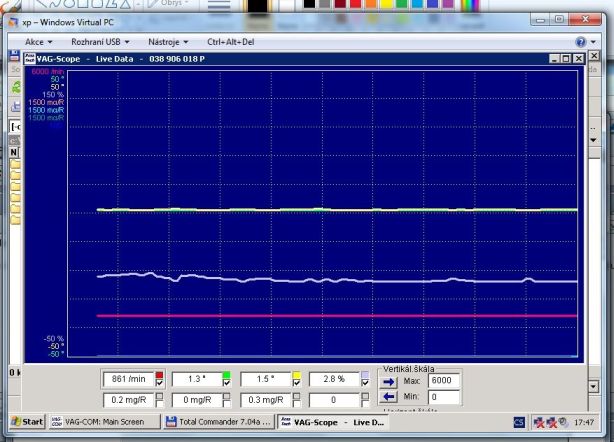Image resolution: width=614 pixels, height=442 pixels.
Task: Toggle the 2.8 % trace checkbox
Action: click(x=365, y=383)
